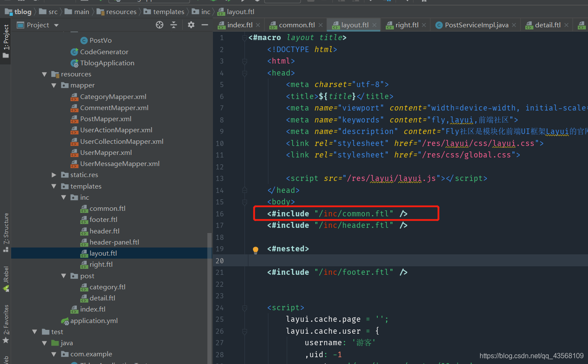Select UserCollectionMapper.xml in the tree
This screenshot has width=588, height=364.
pyautogui.click(x=122, y=142)
